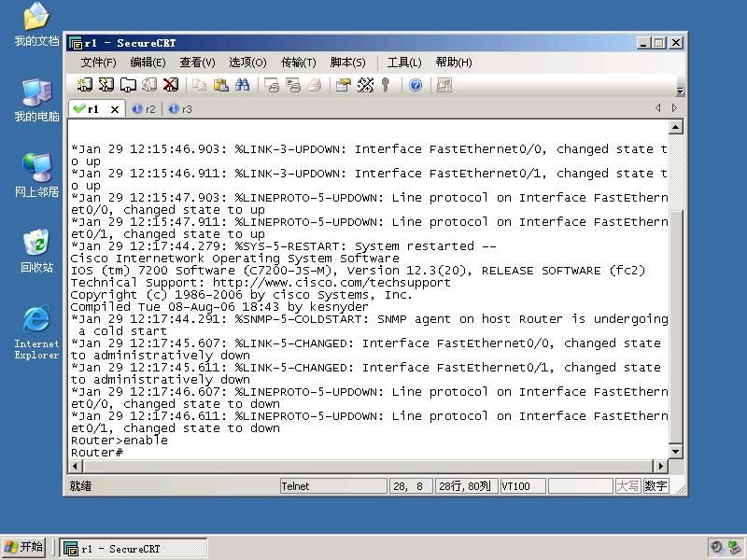747x560 pixels.
Task: Open the 编辑(E) menu
Action: 148,63
